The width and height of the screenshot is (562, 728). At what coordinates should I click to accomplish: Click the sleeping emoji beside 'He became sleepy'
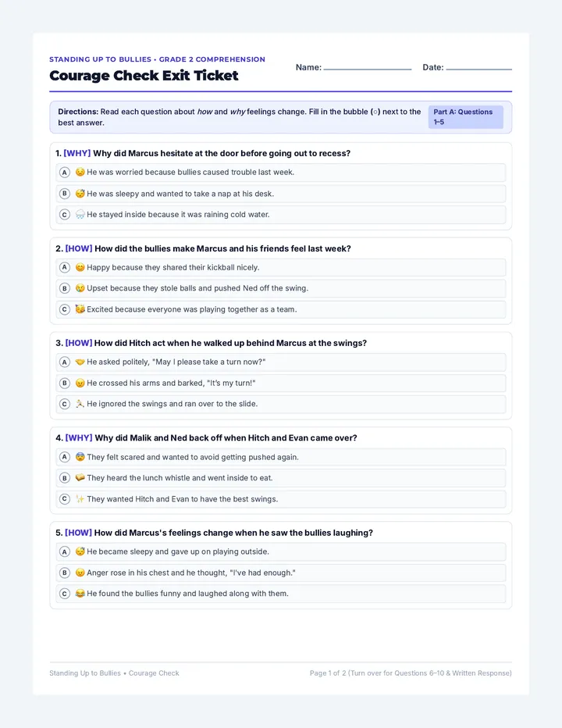tap(80, 551)
